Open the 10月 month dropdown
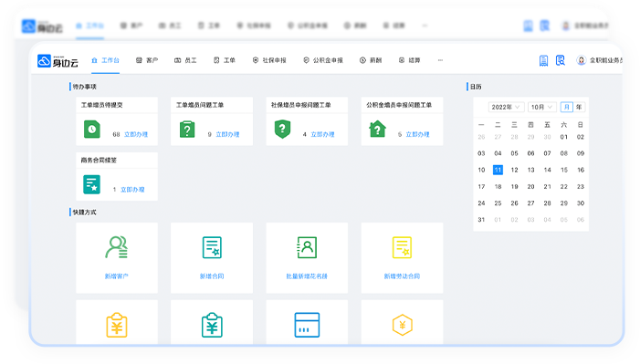The image size is (640, 364). pyautogui.click(x=541, y=107)
